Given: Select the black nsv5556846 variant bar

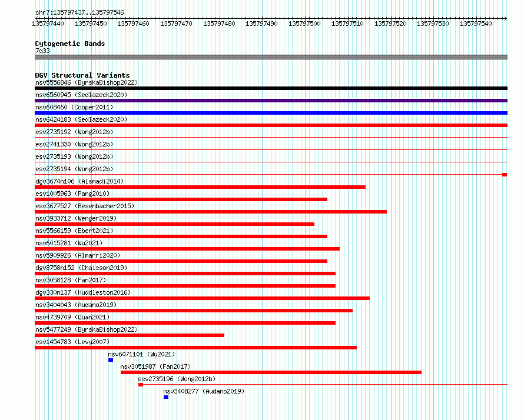Looking at the screenshot, I should [271, 88].
